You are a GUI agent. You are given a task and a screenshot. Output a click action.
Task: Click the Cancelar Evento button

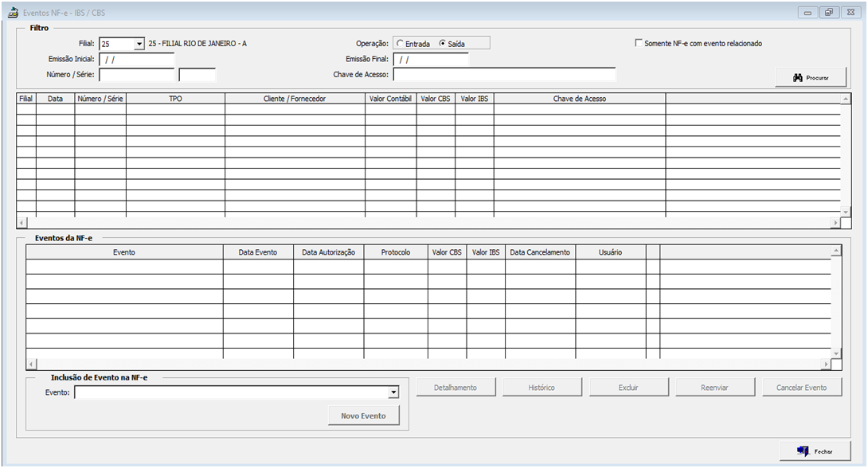pyautogui.click(x=801, y=388)
